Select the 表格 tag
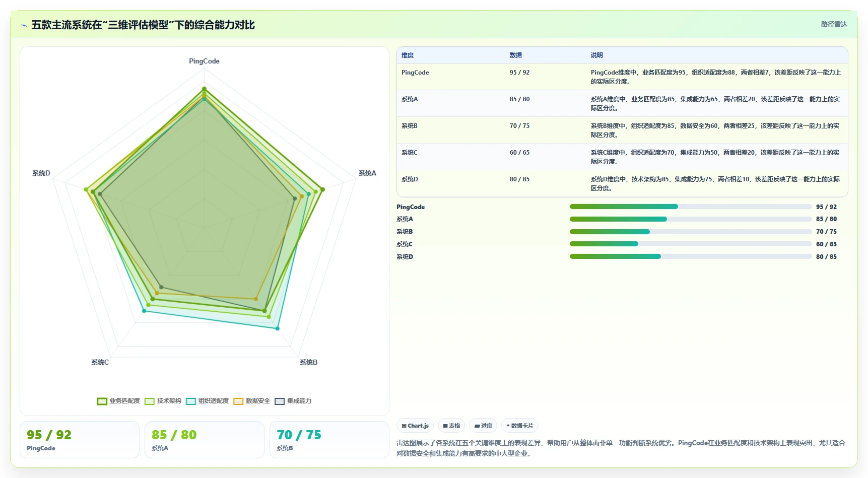This screenshot has width=868, height=478. (451, 426)
